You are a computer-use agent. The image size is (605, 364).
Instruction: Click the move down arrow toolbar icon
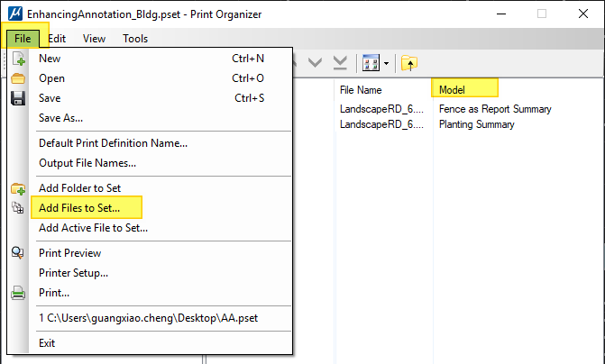(x=315, y=62)
